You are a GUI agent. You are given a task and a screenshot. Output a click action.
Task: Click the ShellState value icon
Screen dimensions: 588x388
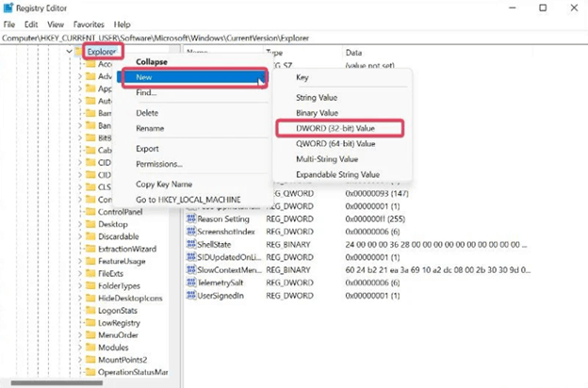pos(191,245)
